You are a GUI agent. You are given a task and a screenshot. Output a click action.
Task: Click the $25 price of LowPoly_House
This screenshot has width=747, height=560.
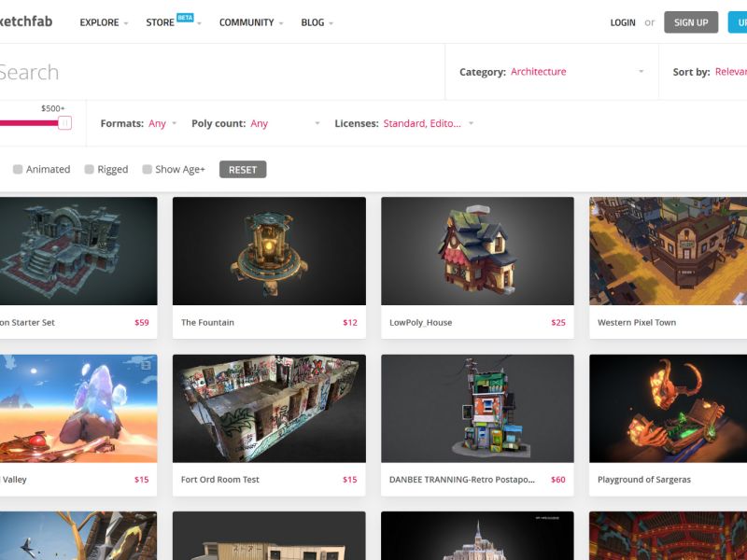click(558, 322)
